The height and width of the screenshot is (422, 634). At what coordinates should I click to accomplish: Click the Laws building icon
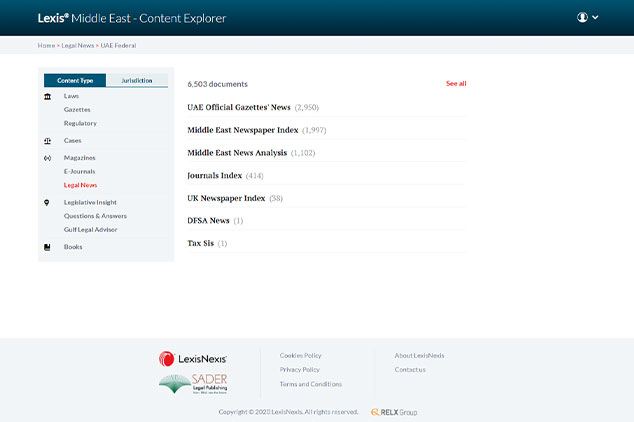pos(48,96)
